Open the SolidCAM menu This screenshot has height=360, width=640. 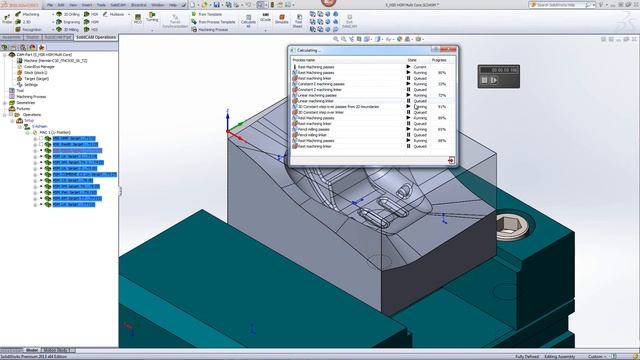pyautogui.click(x=118, y=5)
